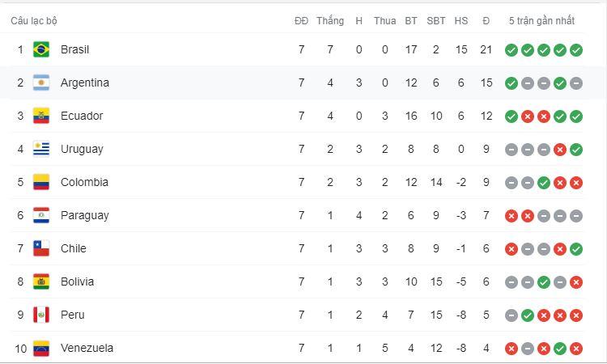The height and width of the screenshot is (364, 607).
Task: Click the Argentina flag icon
Action: (41, 83)
